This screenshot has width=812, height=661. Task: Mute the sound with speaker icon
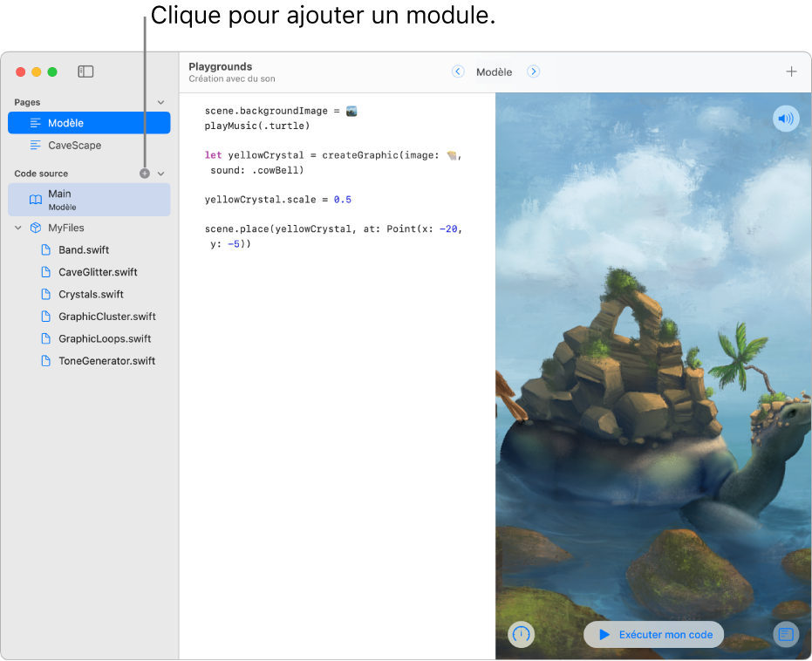pos(786,119)
